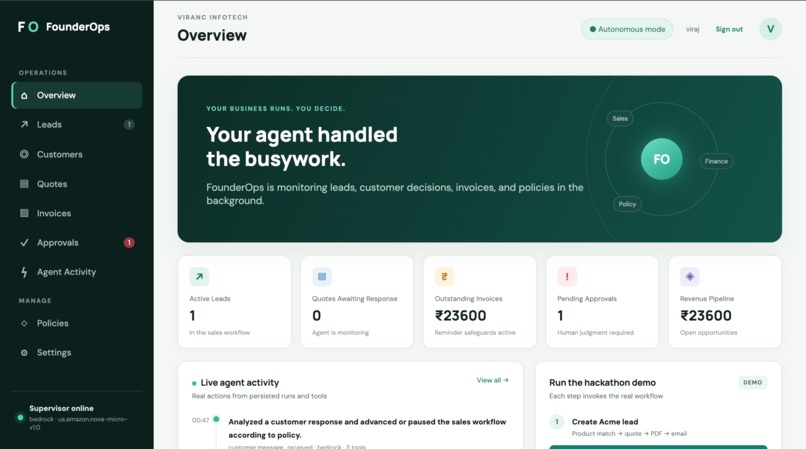Click the Revenue Pipeline diamond icon

click(x=690, y=277)
